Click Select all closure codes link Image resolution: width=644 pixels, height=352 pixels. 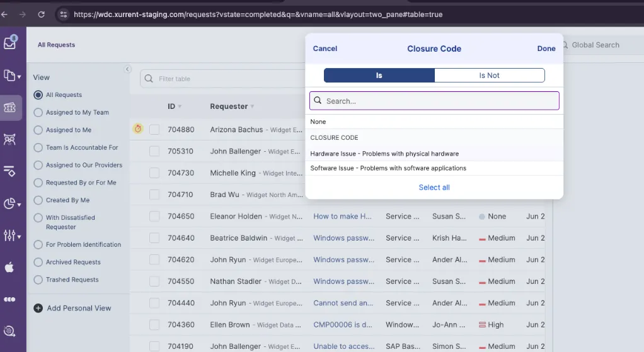(x=434, y=188)
